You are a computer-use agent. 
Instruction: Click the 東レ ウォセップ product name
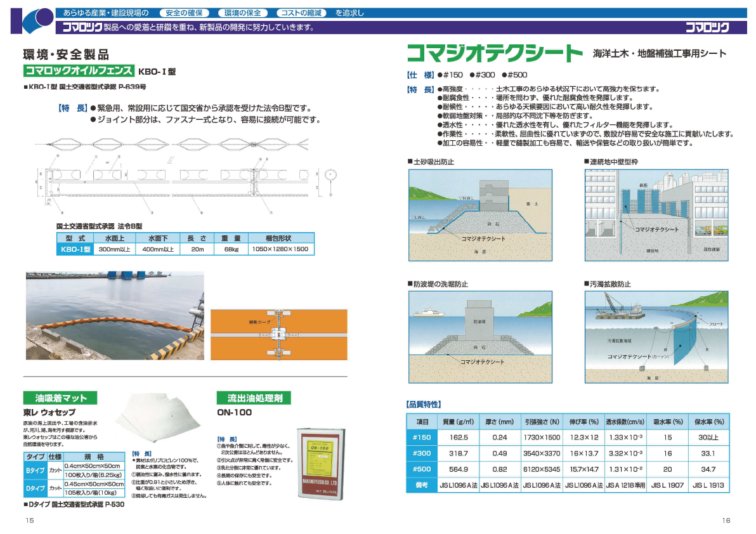(49, 412)
